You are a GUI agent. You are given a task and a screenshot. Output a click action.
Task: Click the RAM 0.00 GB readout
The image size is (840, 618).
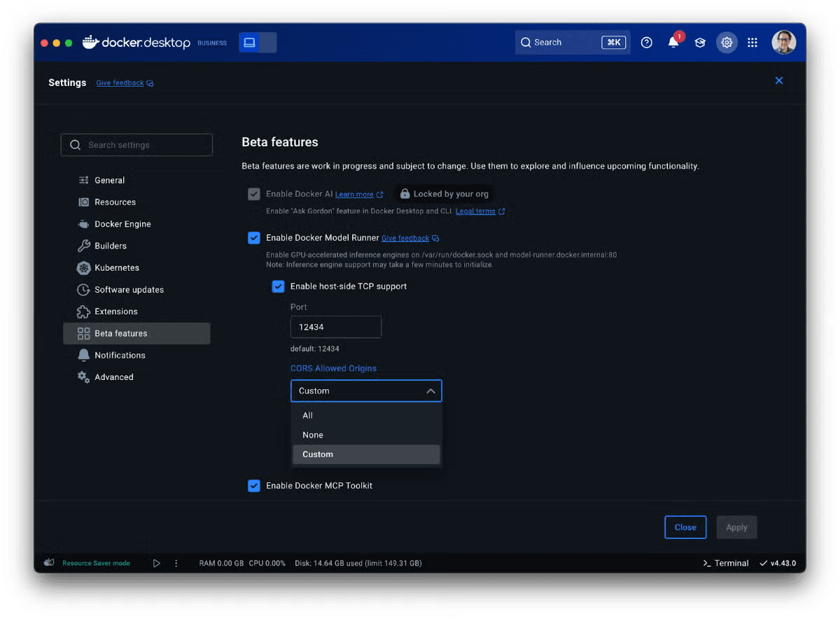tap(221, 563)
